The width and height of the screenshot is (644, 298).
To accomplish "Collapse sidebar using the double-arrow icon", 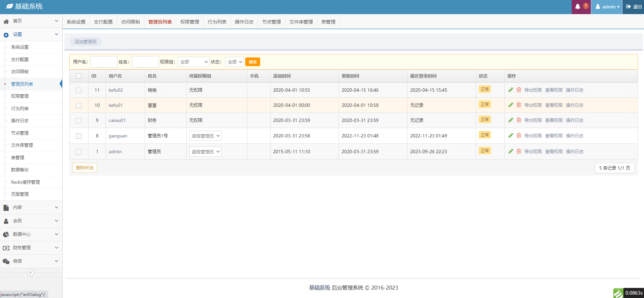I will click(x=31, y=272).
